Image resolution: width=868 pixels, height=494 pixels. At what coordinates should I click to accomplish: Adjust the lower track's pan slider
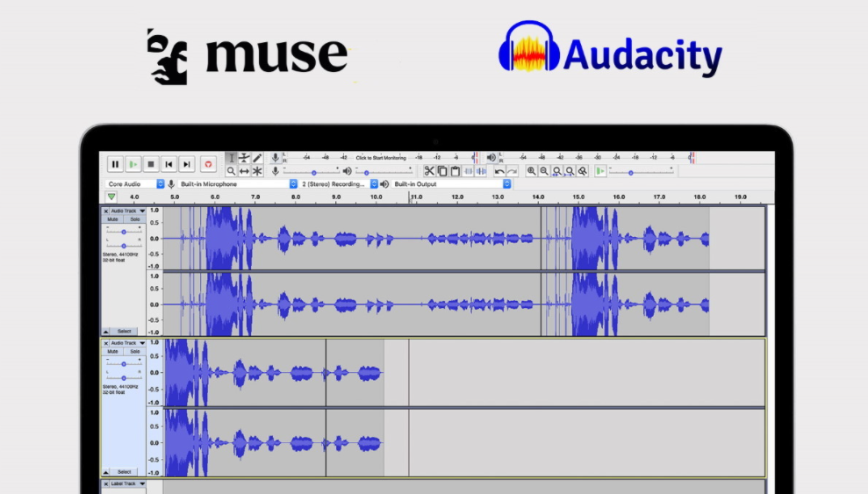coord(124,377)
